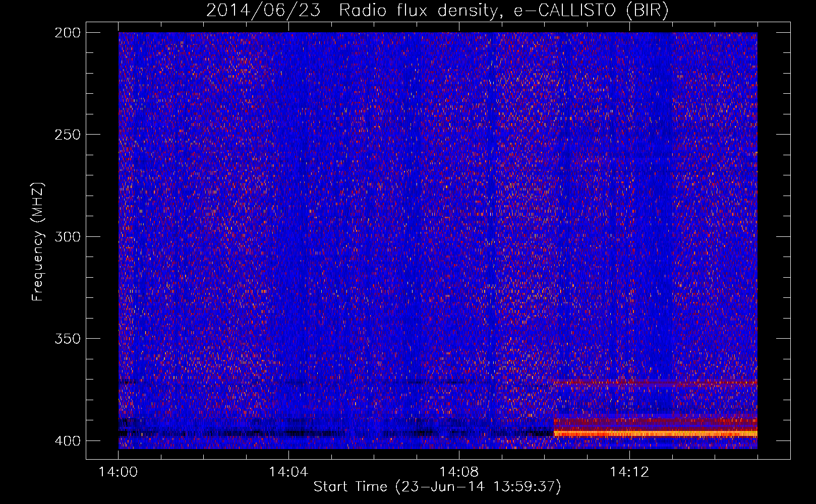Click the 14:04 time tick label
The height and width of the screenshot is (504, 816).
(x=288, y=472)
